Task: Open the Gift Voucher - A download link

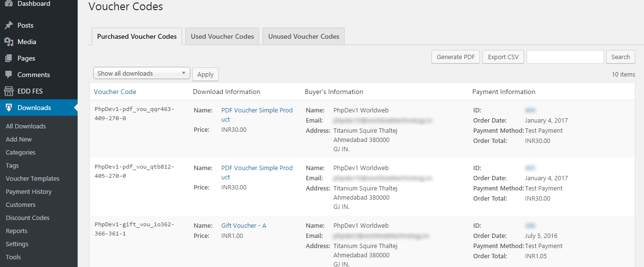Action: click(244, 225)
